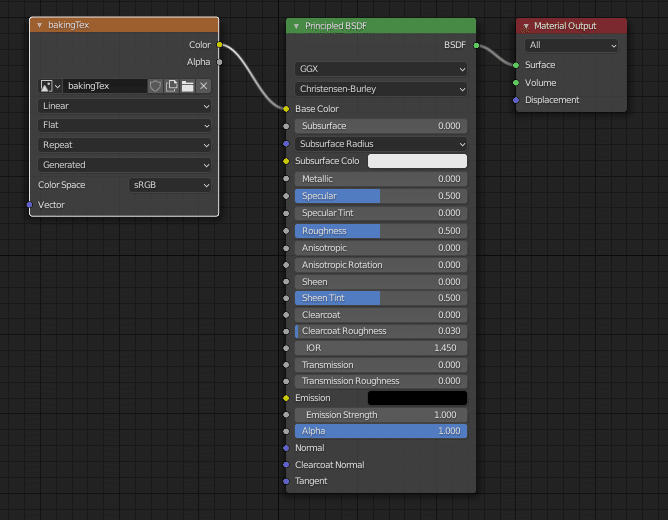668x520 pixels.
Task: Click the Transmission Roughness slider
Action: tap(381, 381)
